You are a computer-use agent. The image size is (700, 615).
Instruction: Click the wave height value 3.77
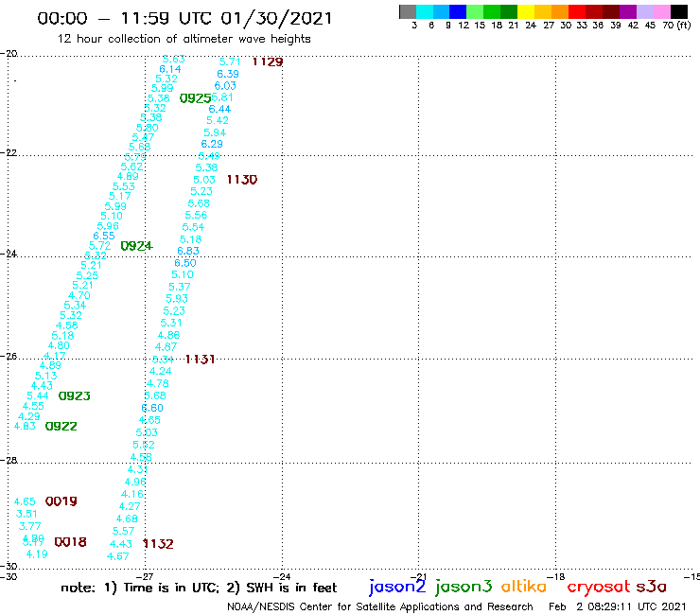coord(30,526)
